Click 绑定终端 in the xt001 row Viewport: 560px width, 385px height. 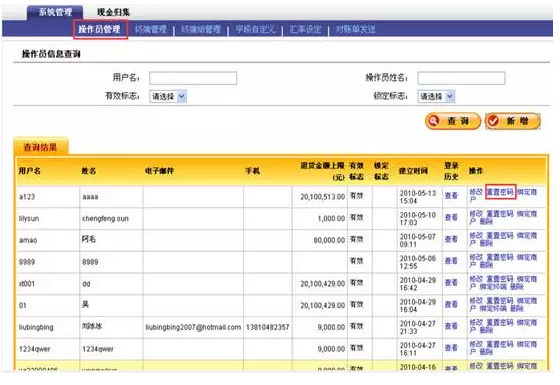click(493, 287)
